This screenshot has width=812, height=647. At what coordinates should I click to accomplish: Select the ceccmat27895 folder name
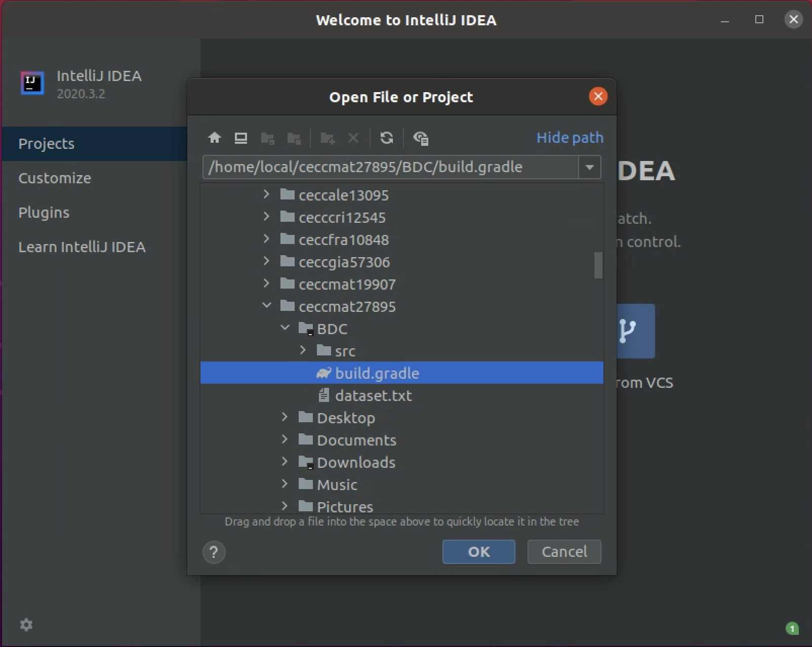pyautogui.click(x=347, y=306)
